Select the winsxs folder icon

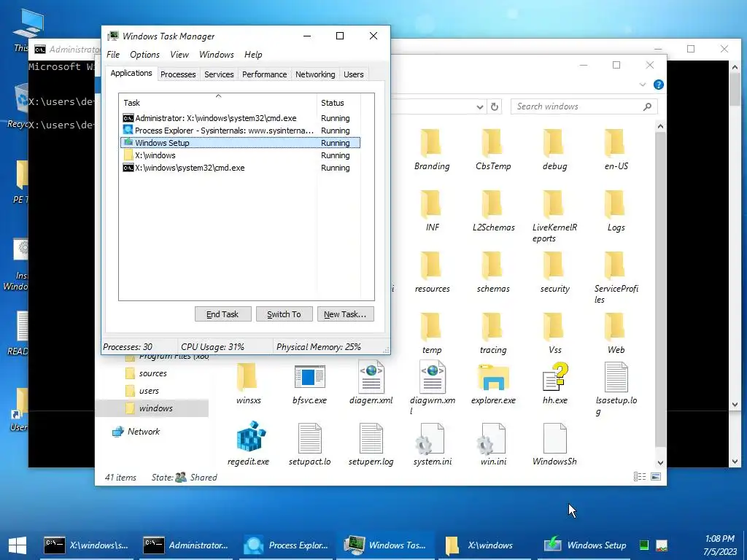click(247, 377)
